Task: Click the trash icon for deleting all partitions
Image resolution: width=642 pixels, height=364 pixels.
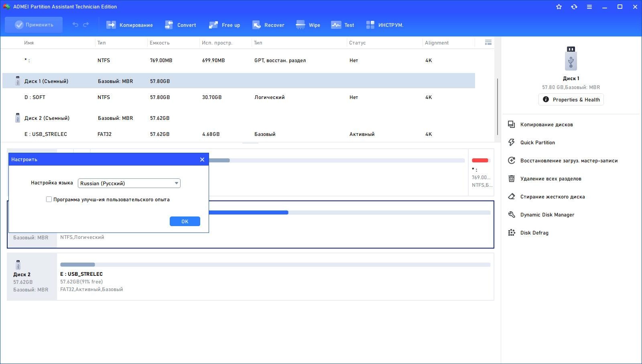Action: click(x=512, y=178)
